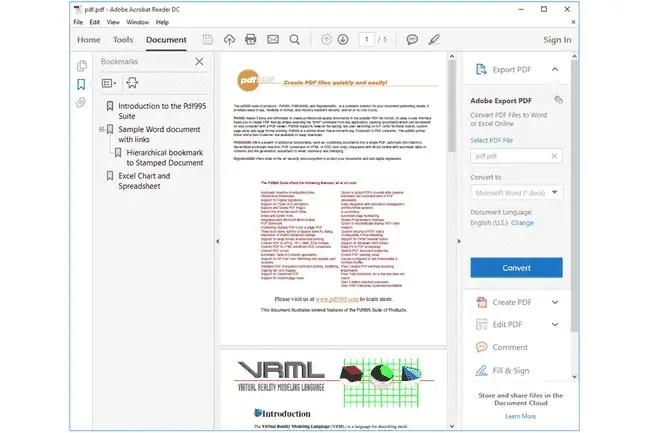Click the Export PDF tool icon

click(x=481, y=69)
